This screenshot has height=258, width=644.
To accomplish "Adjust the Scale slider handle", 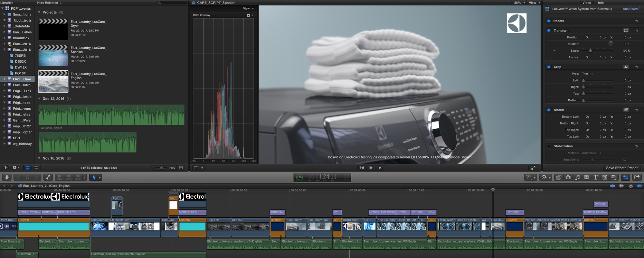I will (590, 51).
